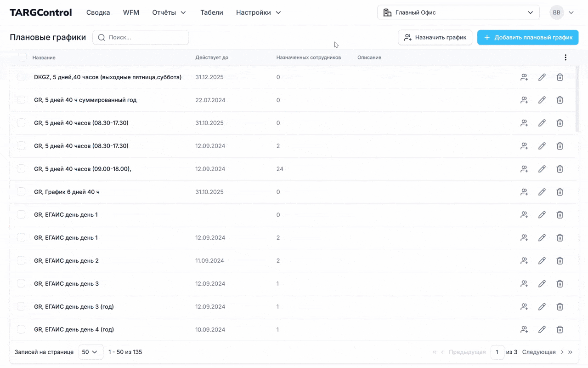Open pencil edit for GR, ЕГАИС день день 3 (год)
588x368 pixels.
point(542,307)
